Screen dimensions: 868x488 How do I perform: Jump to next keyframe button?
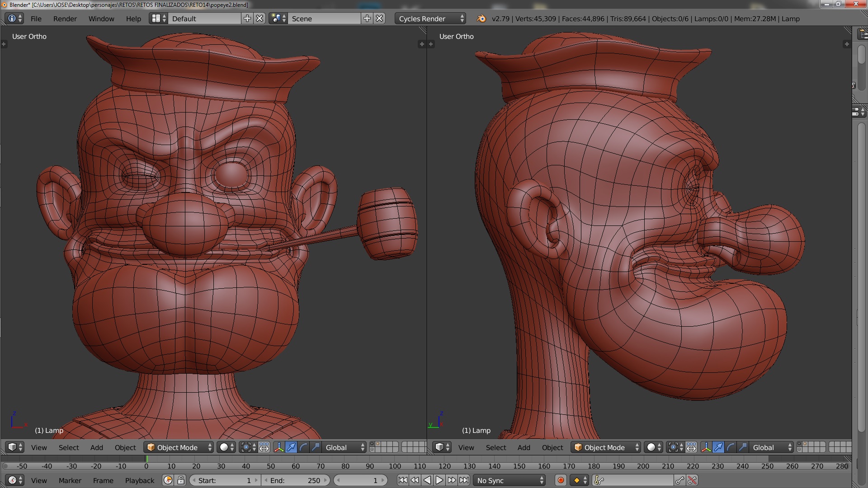451,480
